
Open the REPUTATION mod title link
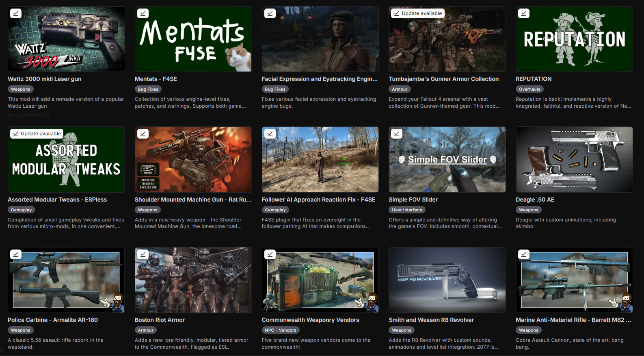[x=534, y=79]
